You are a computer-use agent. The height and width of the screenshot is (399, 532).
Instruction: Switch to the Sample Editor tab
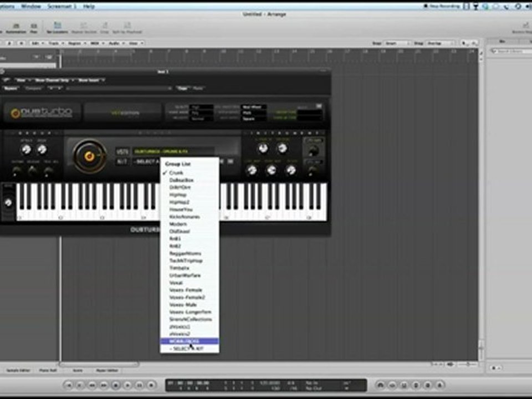click(18, 371)
